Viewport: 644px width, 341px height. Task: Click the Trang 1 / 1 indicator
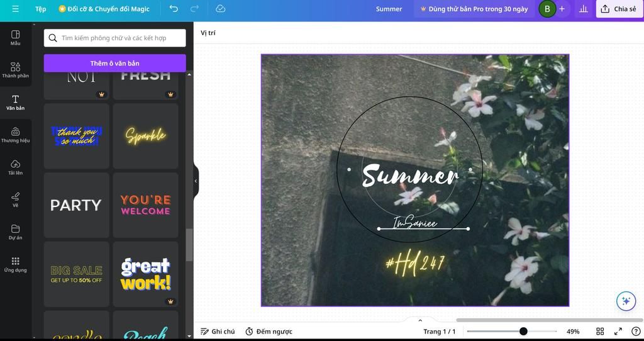[440, 332]
